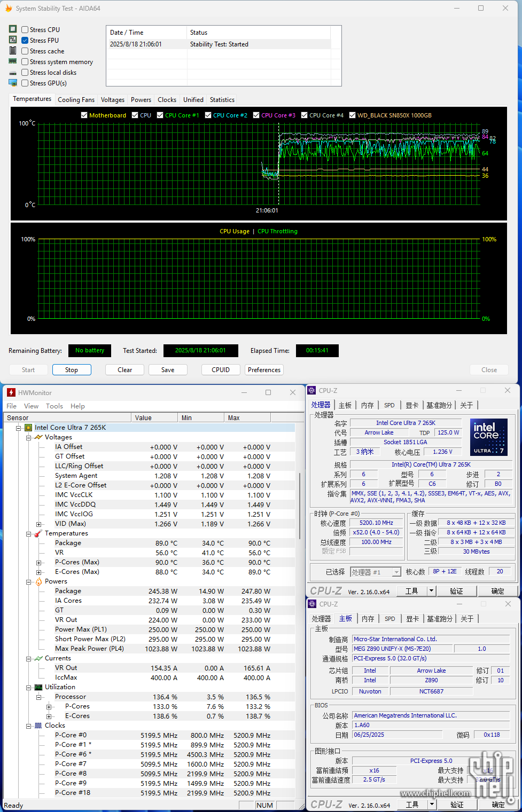Open the Statistics tab
Image resolution: width=522 pixels, height=812 pixels.
coord(222,100)
